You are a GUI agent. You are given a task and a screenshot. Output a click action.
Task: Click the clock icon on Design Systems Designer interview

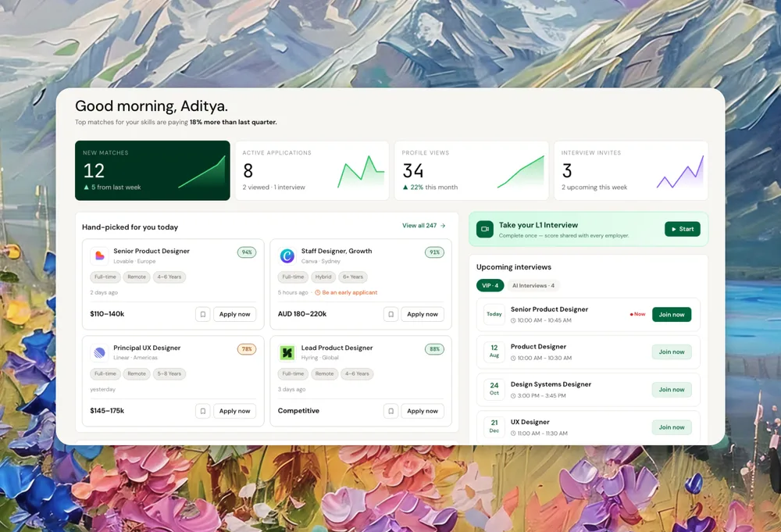click(x=513, y=396)
